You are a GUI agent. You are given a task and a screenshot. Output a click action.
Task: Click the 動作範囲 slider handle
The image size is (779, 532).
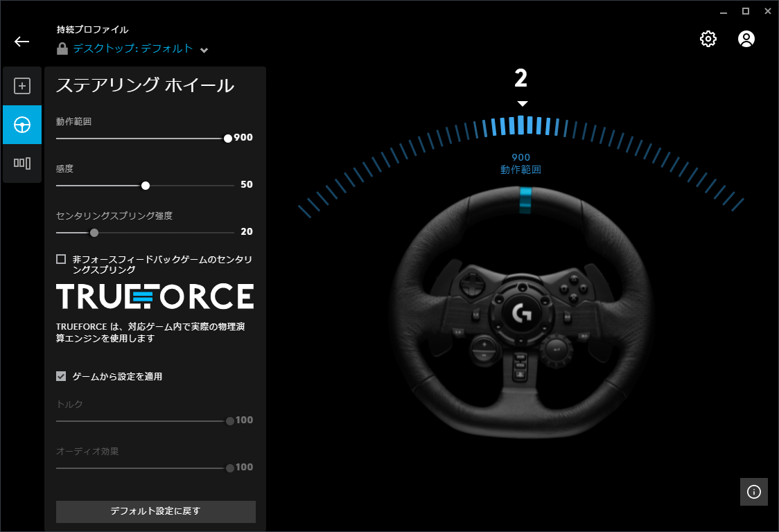(228, 138)
